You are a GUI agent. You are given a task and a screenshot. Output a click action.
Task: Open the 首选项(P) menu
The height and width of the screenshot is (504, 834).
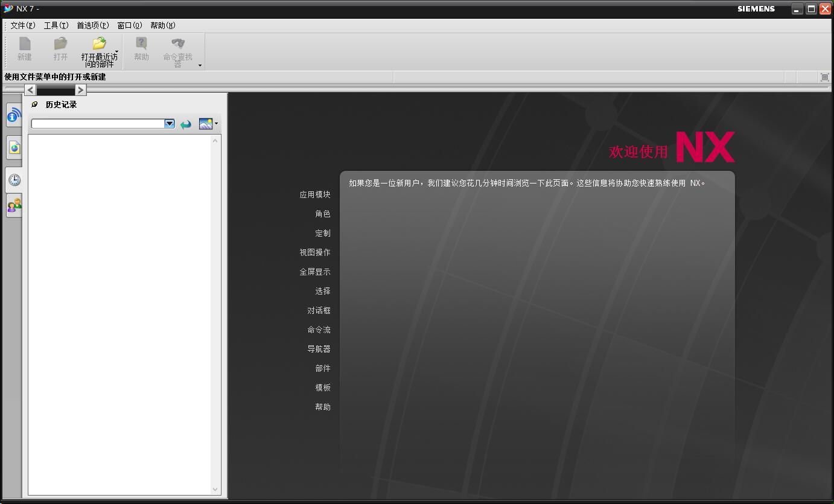pyautogui.click(x=93, y=25)
